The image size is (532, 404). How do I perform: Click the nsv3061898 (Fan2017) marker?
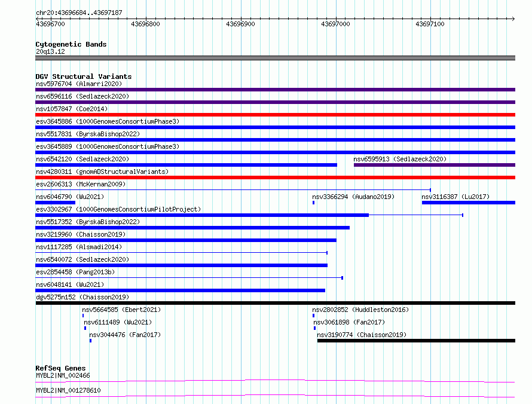point(315,328)
